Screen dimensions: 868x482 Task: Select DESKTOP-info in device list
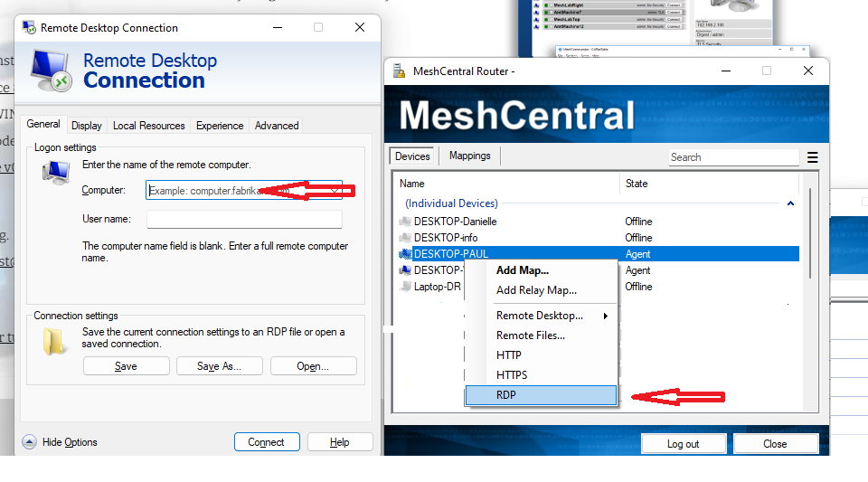(x=446, y=238)
